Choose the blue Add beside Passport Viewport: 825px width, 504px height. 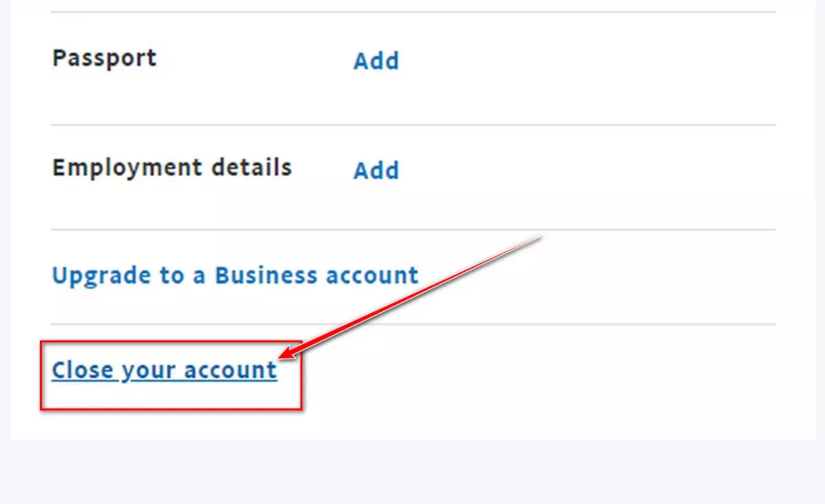tap(376, 61)
